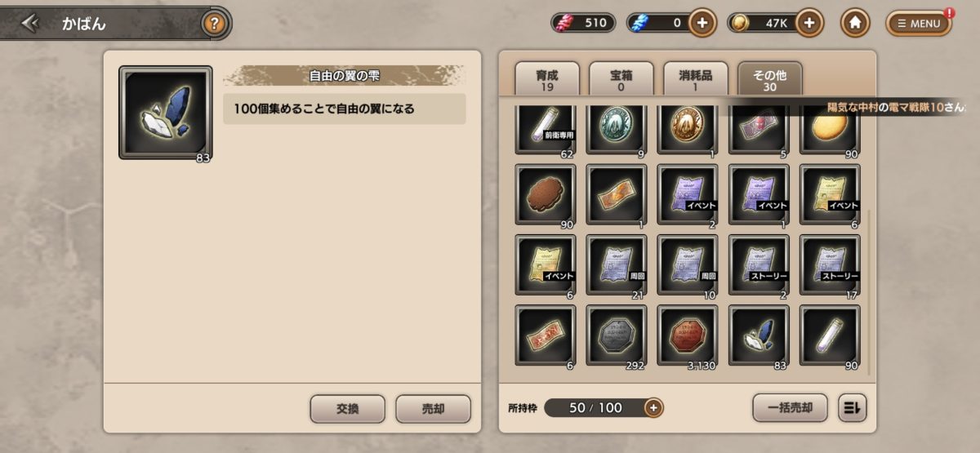Select the gray octagon medal with 292

pos(617,335)
